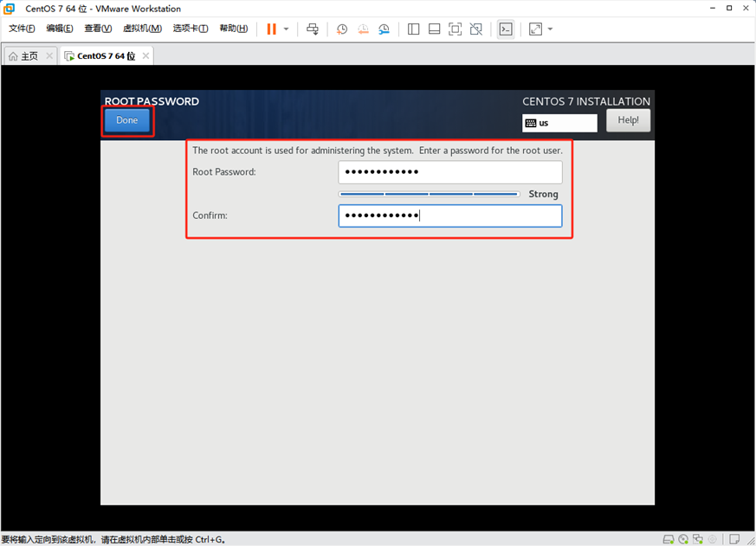Click the sound card status icon
756x546 pixels.
pyautogui.click(x=712, y=539)
